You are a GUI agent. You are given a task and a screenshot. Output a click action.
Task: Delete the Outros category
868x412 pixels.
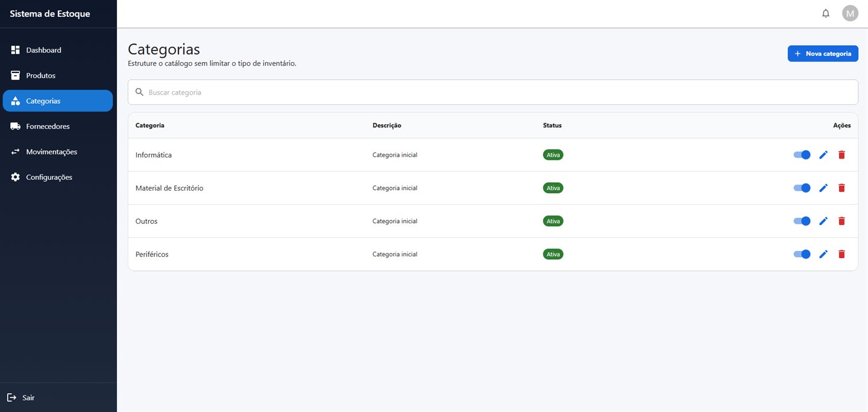841,221
